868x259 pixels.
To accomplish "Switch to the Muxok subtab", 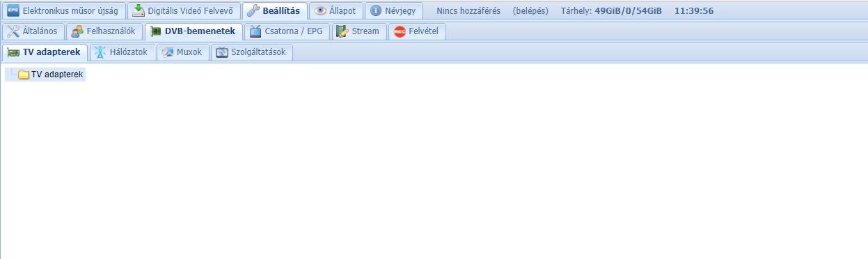I will click(x=182, y=52).
